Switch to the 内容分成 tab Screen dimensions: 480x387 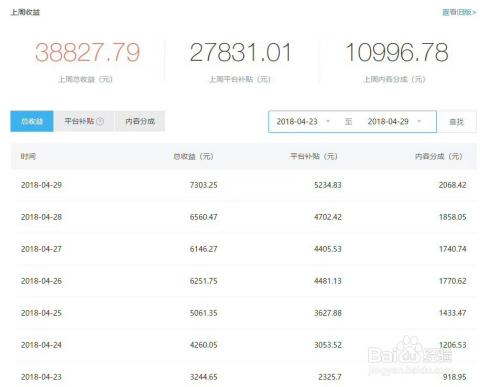point(140,121)
